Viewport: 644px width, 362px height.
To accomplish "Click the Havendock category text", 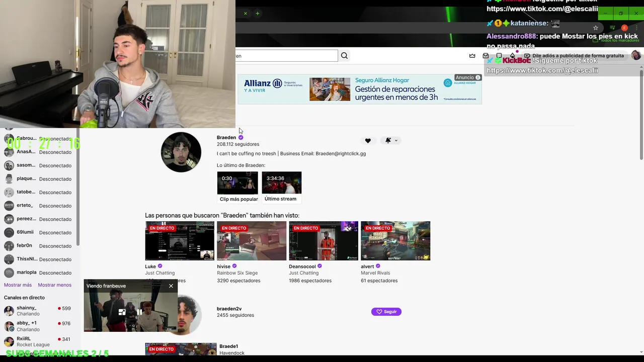I will tap(232, 353).
